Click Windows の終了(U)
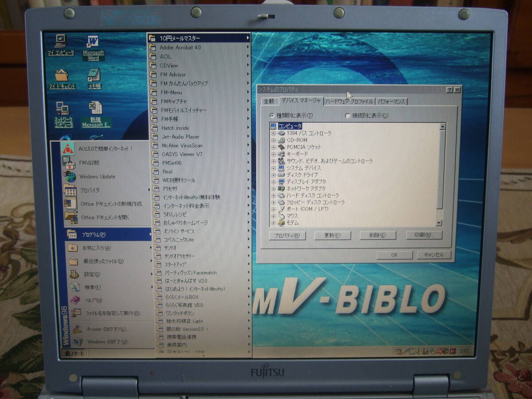532x399 pixels. [114, 341]
